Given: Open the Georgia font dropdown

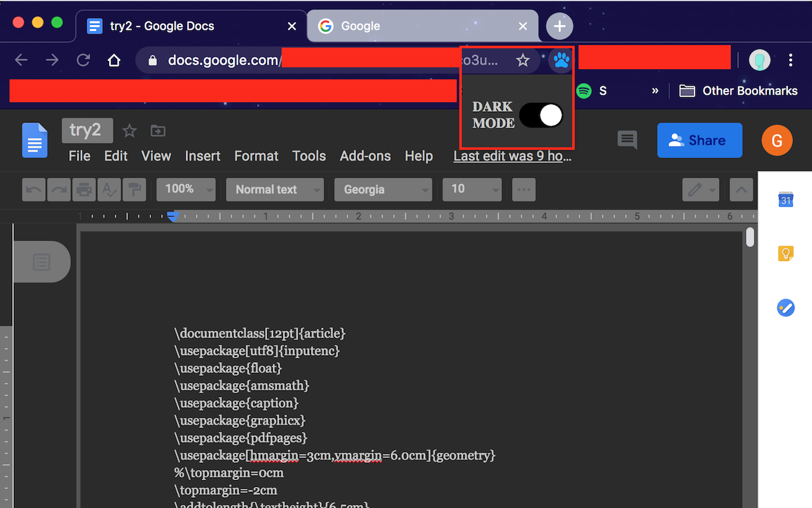Looking at the screenshot, I should pyautogui.click(x=383, y=189).
